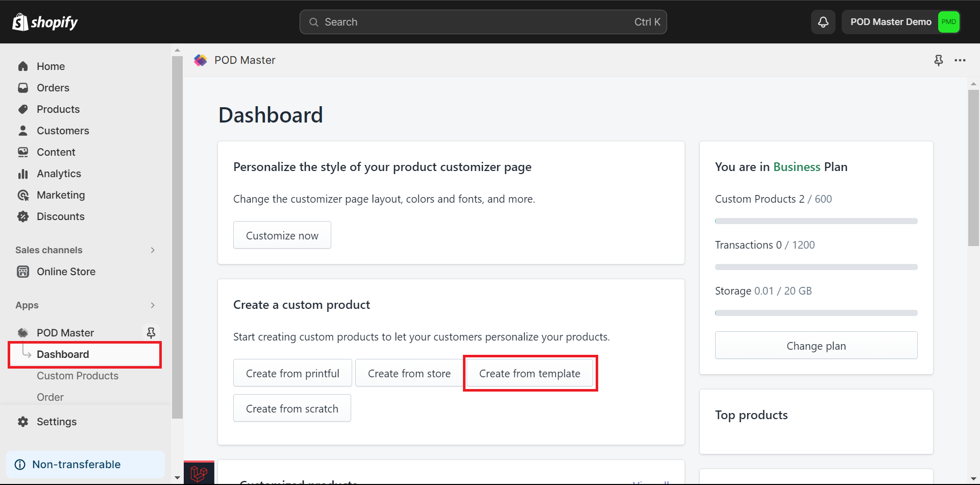This screenshot has height=485, width=980.
Task: Click the Custom Products usage progress bar
Action: 816,221
